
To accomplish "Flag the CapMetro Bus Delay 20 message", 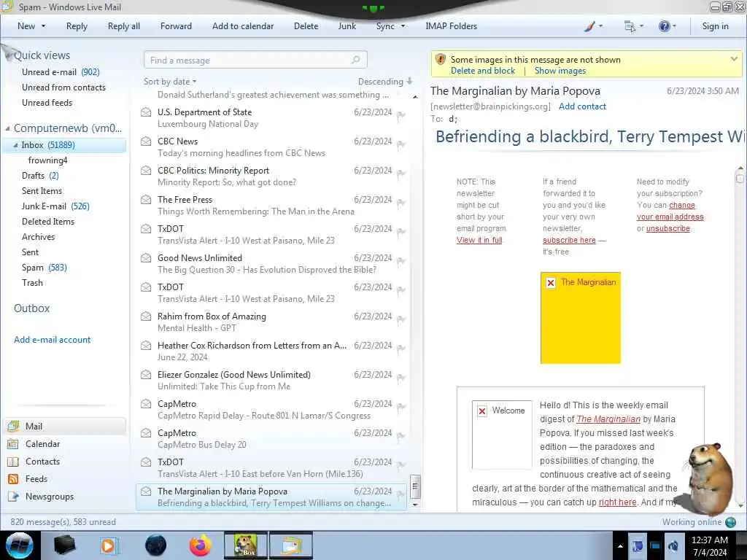I will [x=401, y=436].
